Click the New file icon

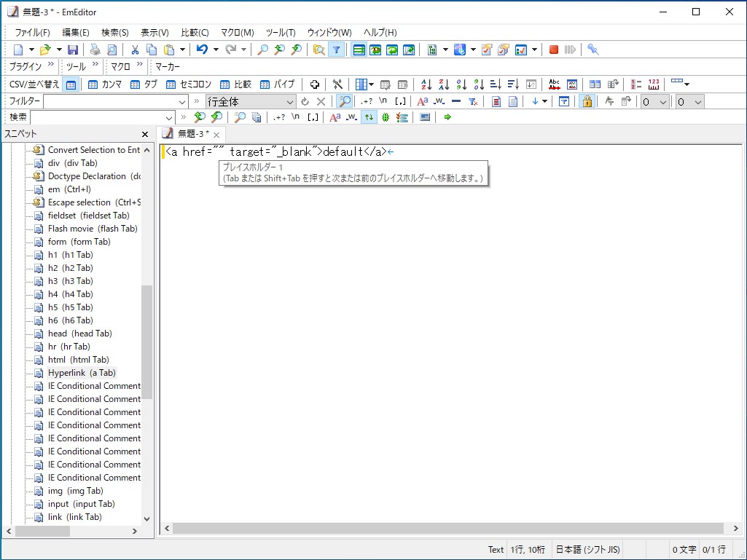tap(18, 50)
